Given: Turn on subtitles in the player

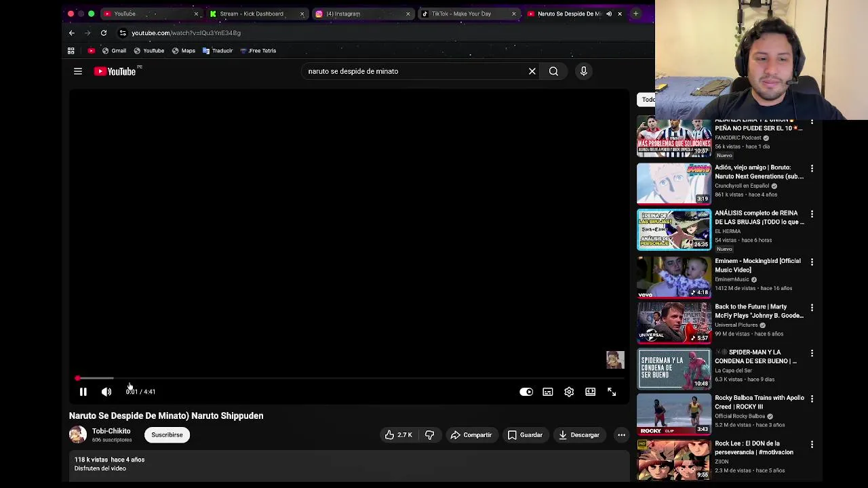Looking at the screenshot, I should coord(548,392).
